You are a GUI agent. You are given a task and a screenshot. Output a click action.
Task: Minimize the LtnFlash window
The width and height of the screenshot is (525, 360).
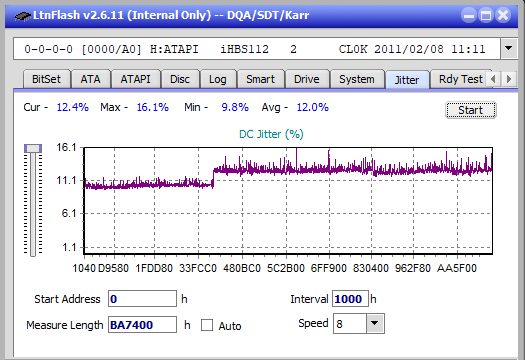(469, 15)
